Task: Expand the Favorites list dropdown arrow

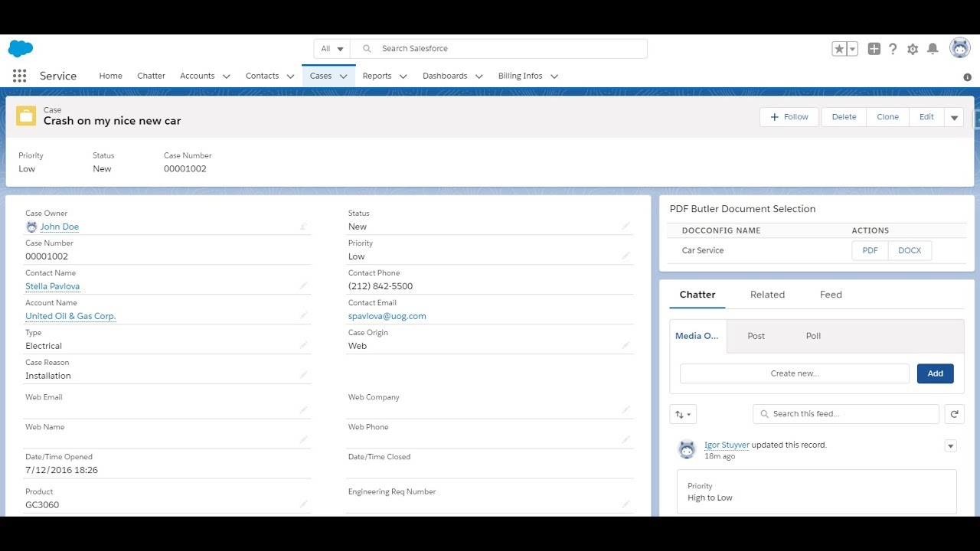Action: pyautogui.click(x=852, y=49)
